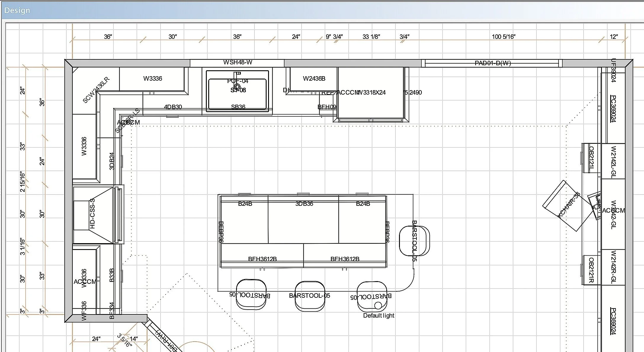Screen dimensions: 644x352
Task: Select the W2142R-GL glass wall cabinet
Action: [x=613, y=267]
